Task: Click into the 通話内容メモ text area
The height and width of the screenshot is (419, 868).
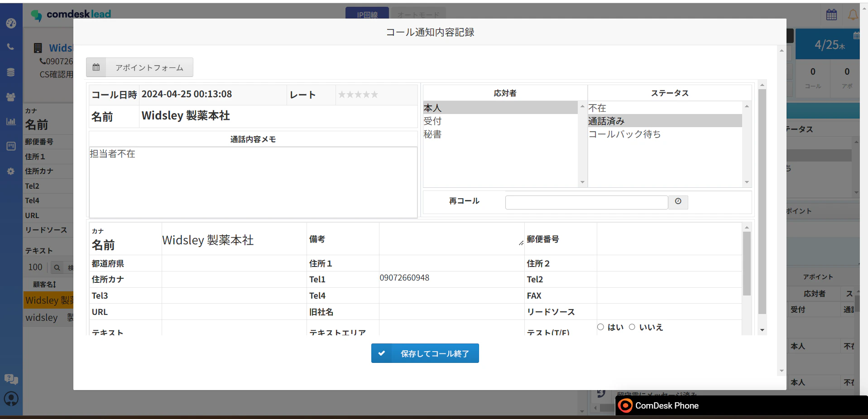Action: click(253, 182)
